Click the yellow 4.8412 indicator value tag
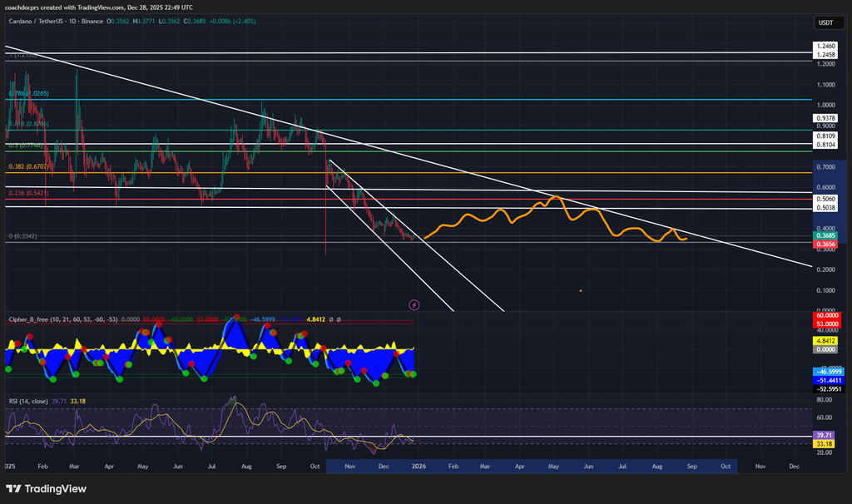 click(x=825, y=341)
